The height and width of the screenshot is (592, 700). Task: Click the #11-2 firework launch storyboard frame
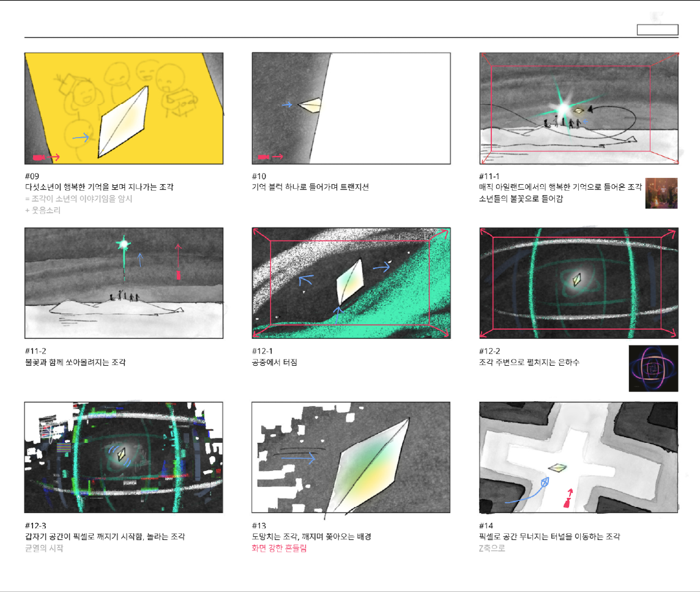(124, 283)
